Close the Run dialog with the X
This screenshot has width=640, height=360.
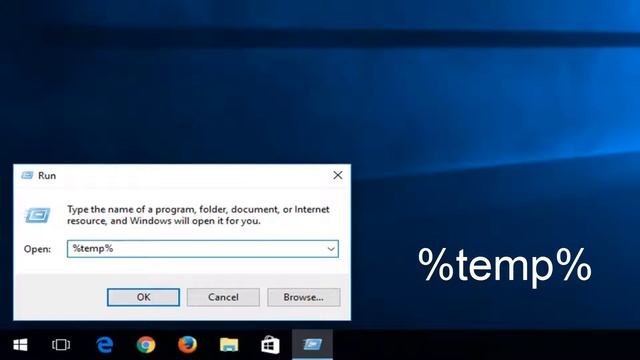click(338, 175)
